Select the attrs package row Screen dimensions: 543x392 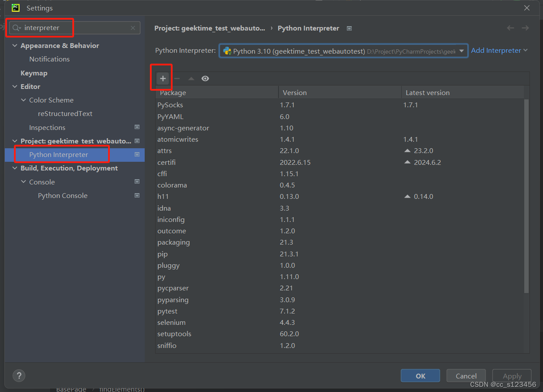tap(340, 151)
